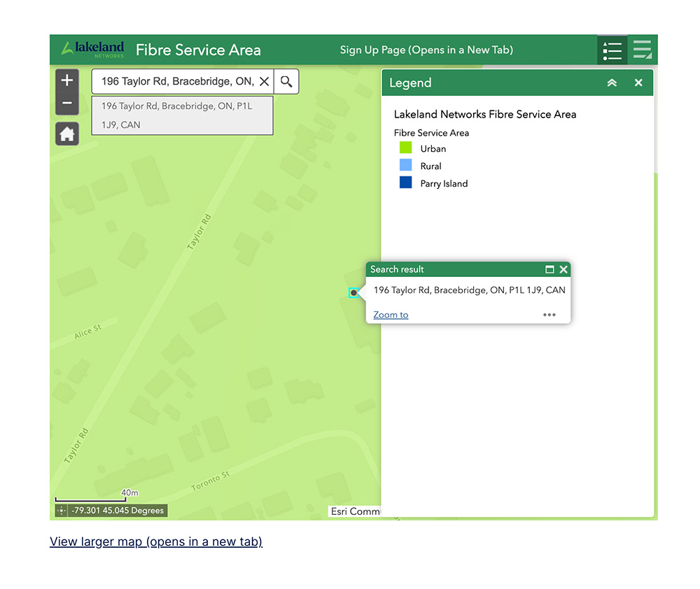The image size is (700, 589).
Task: Open the Layer List widget
Action: click(643, 50)
